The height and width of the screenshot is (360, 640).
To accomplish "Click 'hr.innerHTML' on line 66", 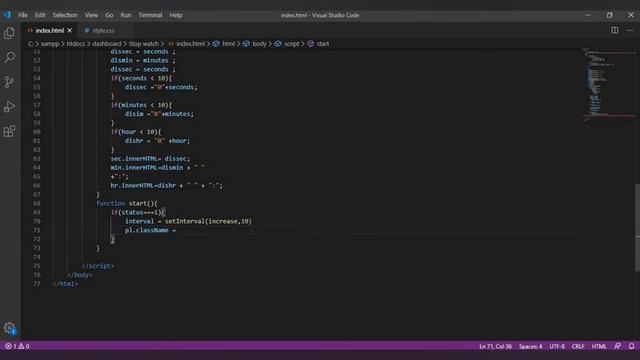I will point(132,185).
